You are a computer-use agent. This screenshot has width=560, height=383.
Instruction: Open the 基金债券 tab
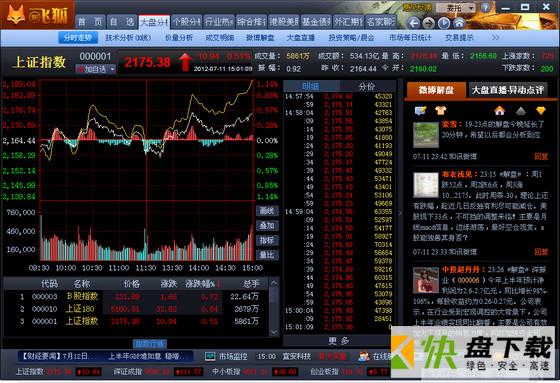tap(316, 22)
